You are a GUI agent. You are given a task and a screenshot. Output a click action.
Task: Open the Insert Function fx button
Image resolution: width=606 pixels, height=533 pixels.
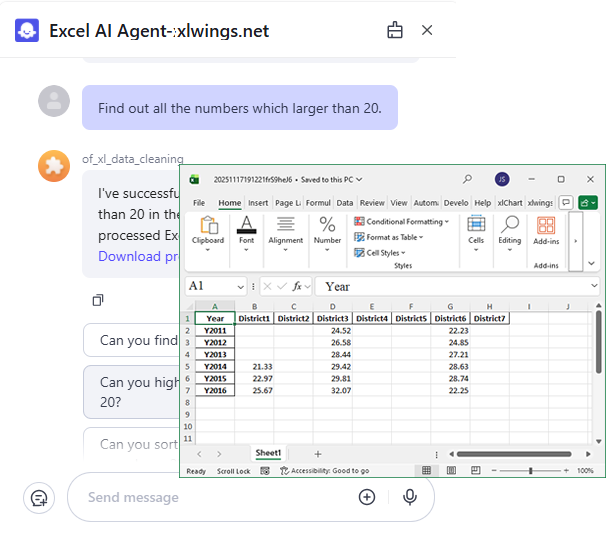297,286
